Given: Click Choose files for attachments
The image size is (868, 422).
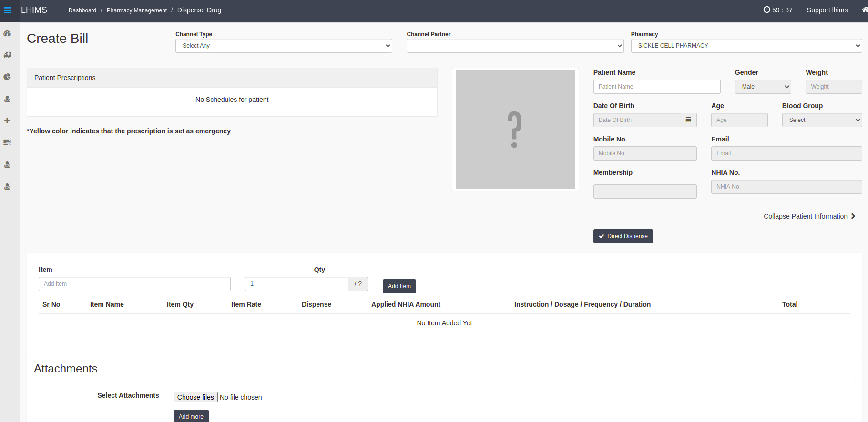Looking at the screenshot, I should pos(195,397).
